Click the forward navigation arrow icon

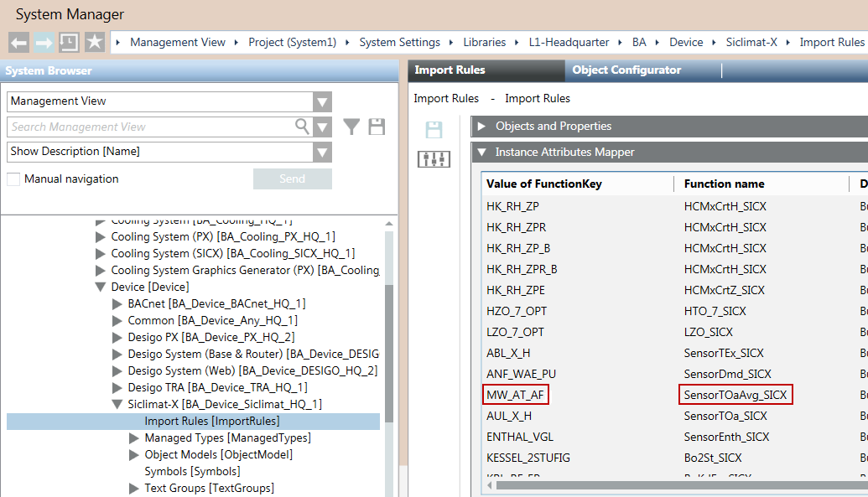coord(44,42)
